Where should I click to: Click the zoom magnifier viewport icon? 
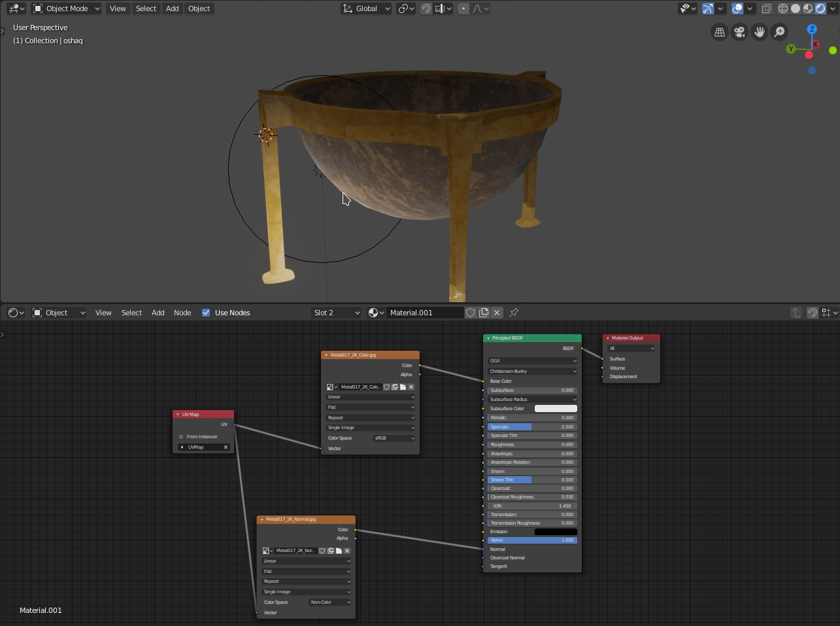click(779, 32)
